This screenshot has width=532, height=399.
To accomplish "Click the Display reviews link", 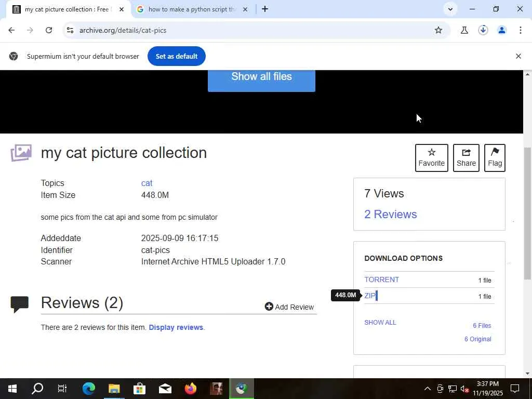I will tap(176, 327).
